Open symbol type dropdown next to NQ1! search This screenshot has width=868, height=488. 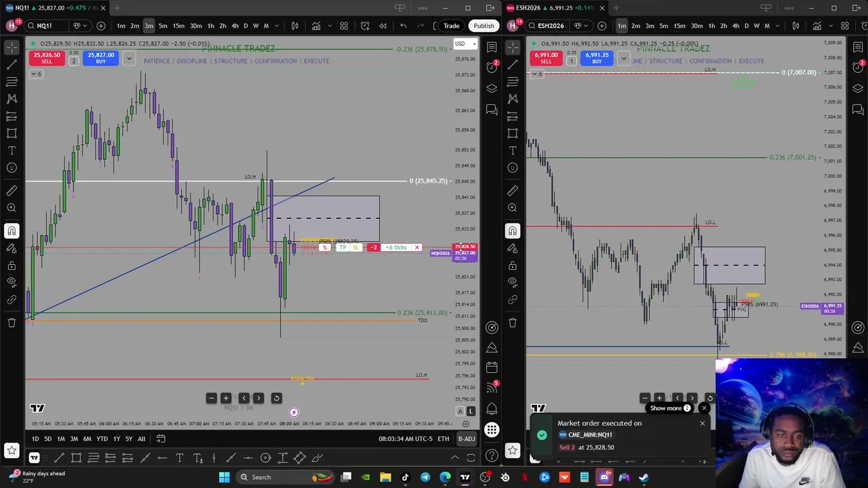coord(79,26)
